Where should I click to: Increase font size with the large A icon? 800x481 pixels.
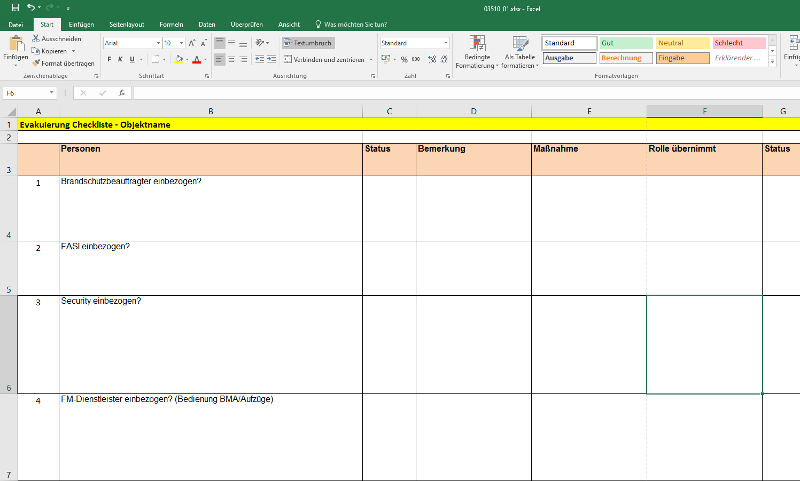pos(193,43)
